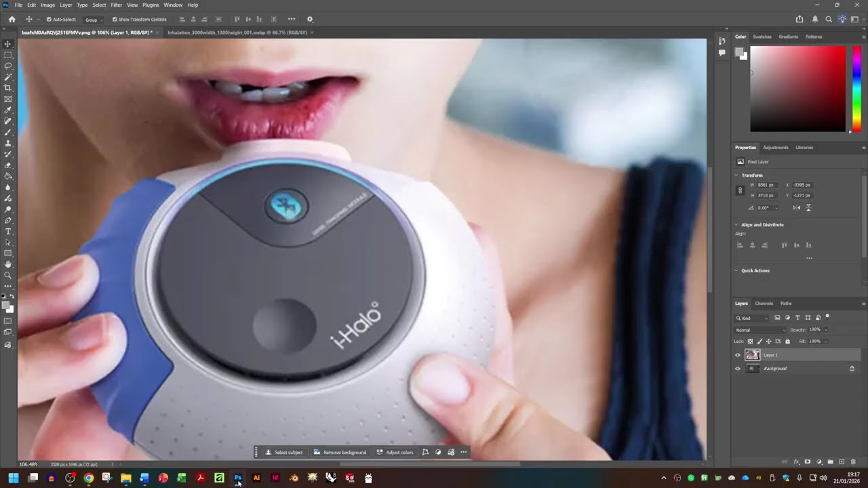Select the Clone Stamp tool
This screenshot has width=868, height=488.
point(8,143)
